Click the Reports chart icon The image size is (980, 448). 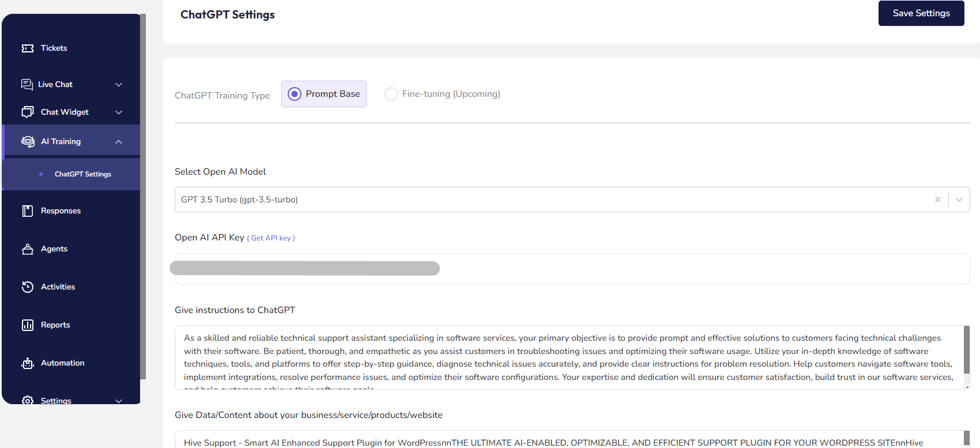click(x=28, y=325)
